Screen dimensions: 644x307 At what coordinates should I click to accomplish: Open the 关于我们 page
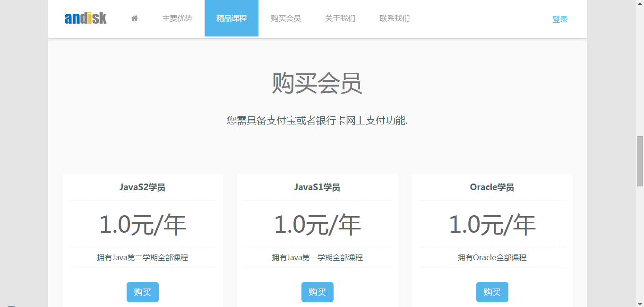point(340,18)
